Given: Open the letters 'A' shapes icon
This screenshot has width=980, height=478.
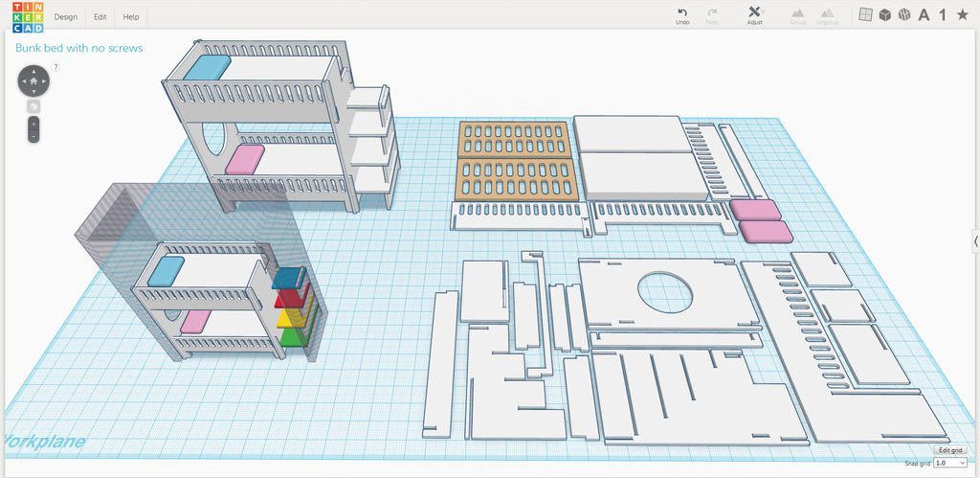Looking at the screenshot, I should click(924, 15).
